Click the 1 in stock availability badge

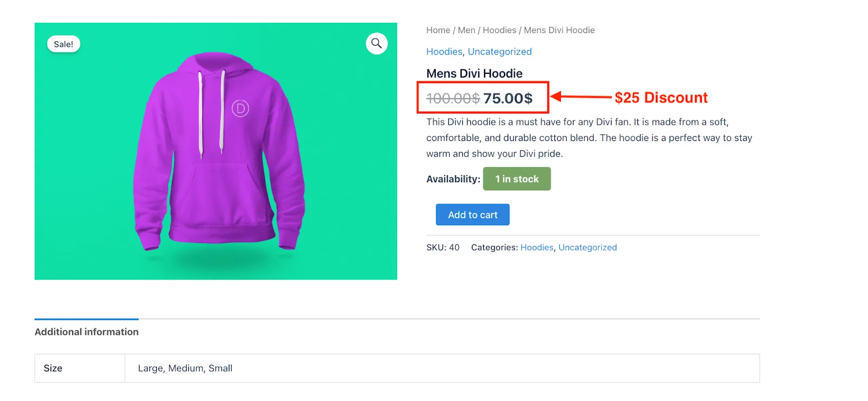pyautogui.click(x=517, y=179)
